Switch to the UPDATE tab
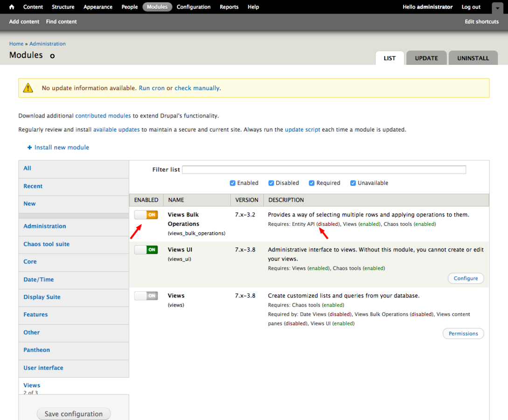The height and width of the screenshot is (420, 508). pos(426,58)
